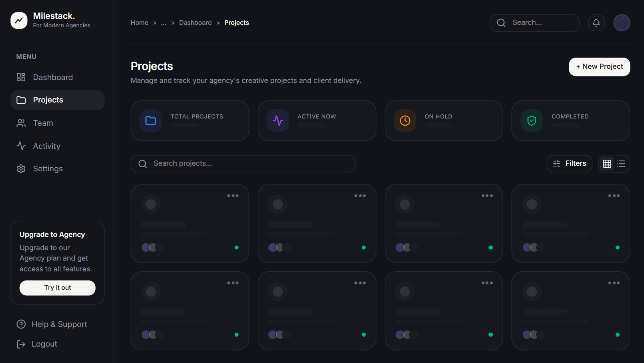The width and height of the screenshot is (644, 363).
Task: Create a project with New Project button
Action: click(x=600, y=67)
